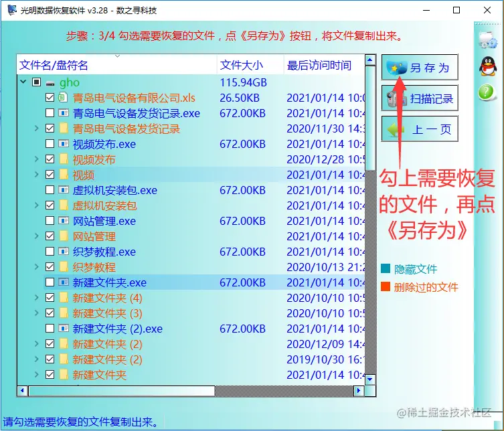This screenshot has height=431, width=504.
Task: Expand the 织梦教程 folder
Action: coord(37,267)
